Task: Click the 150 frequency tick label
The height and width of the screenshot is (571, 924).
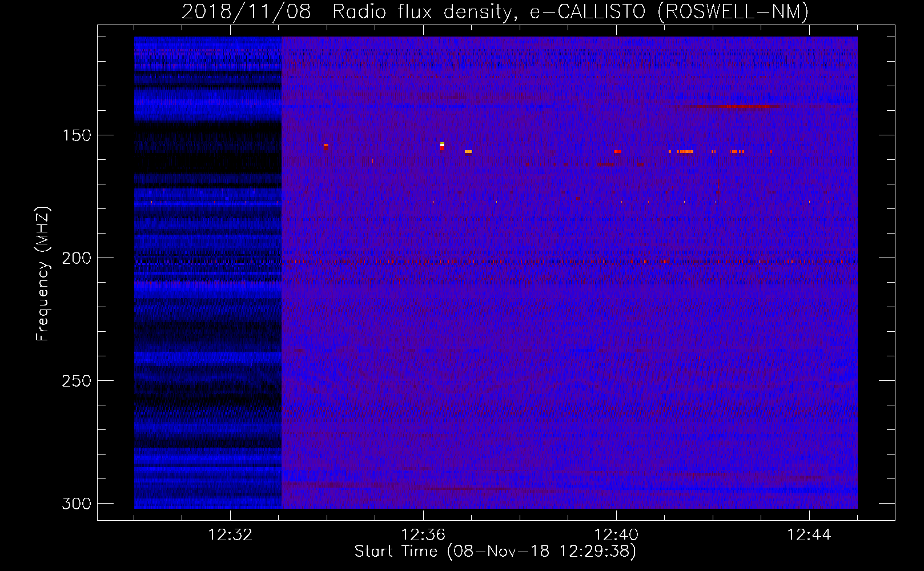Action: 77,135
